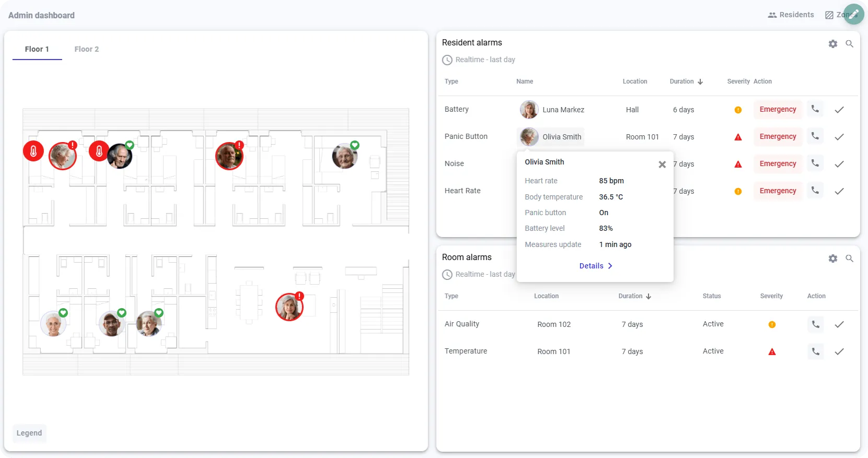The height and width of the screenshot is (458, 868).
Task: Open the Residents page
Action: click(791, 15)
